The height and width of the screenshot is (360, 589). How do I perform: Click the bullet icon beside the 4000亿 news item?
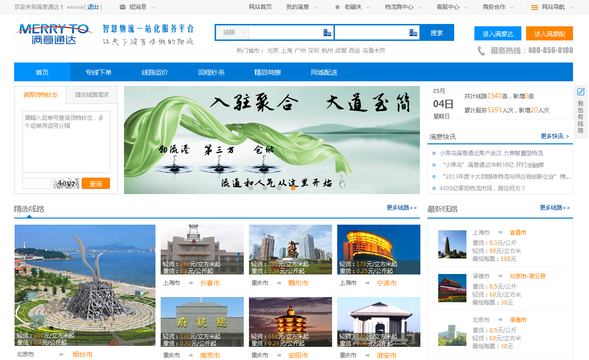(x=434, y=188)
